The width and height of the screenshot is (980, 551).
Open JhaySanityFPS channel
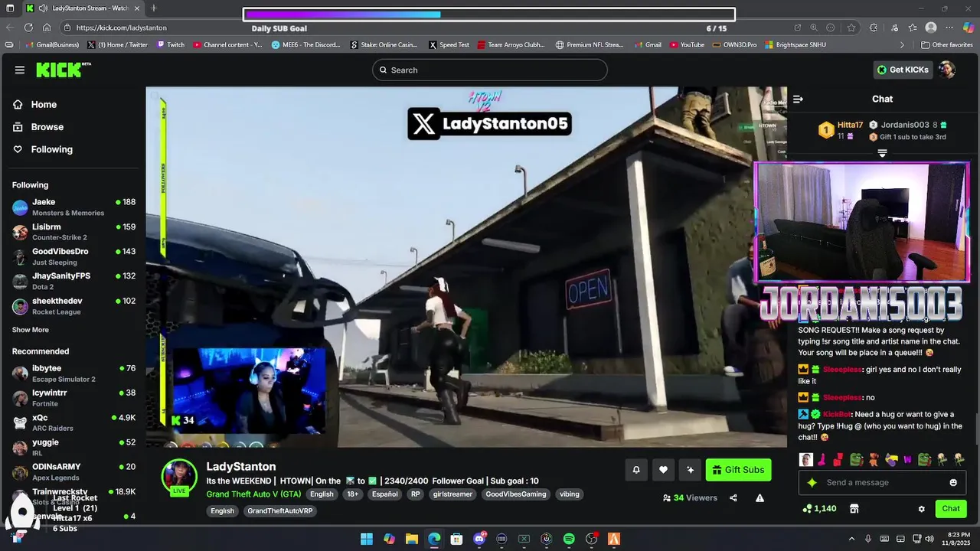point(73,281)
